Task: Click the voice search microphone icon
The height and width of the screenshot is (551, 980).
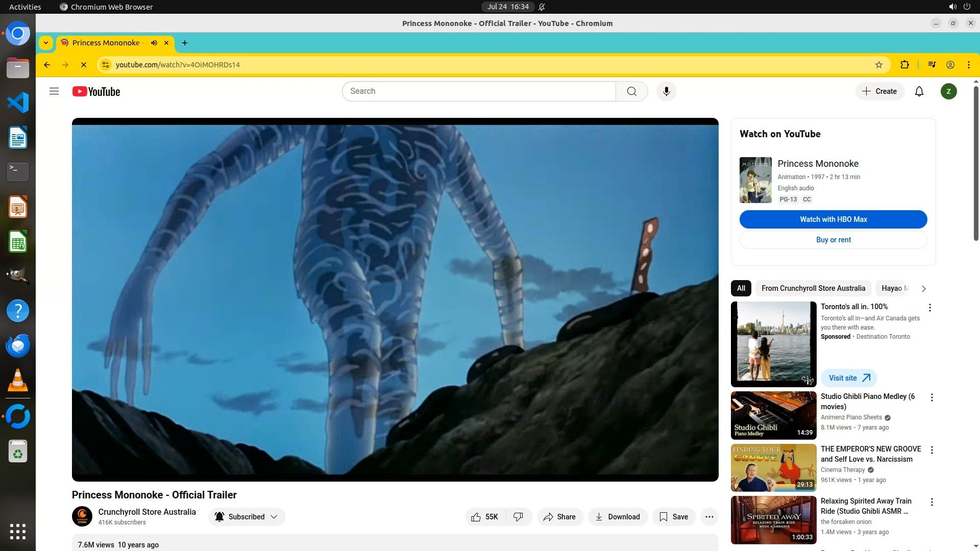Action: tap(666, 91)
